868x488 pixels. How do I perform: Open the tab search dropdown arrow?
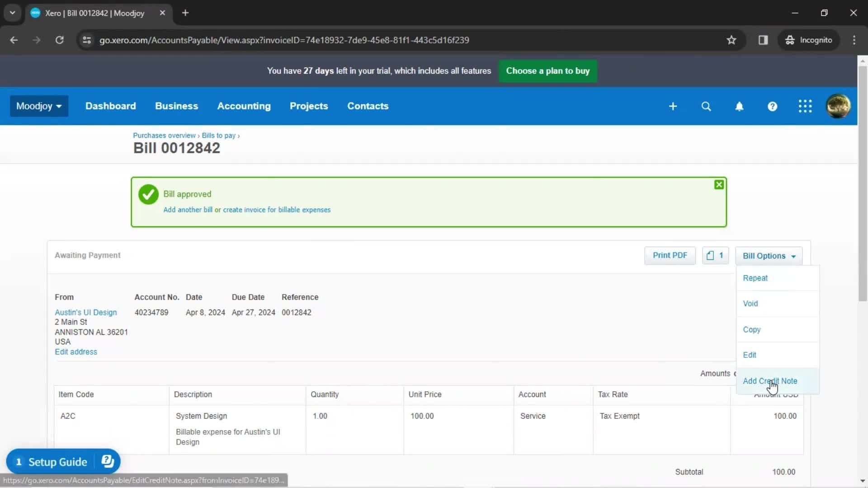click(x=12, y=13)
